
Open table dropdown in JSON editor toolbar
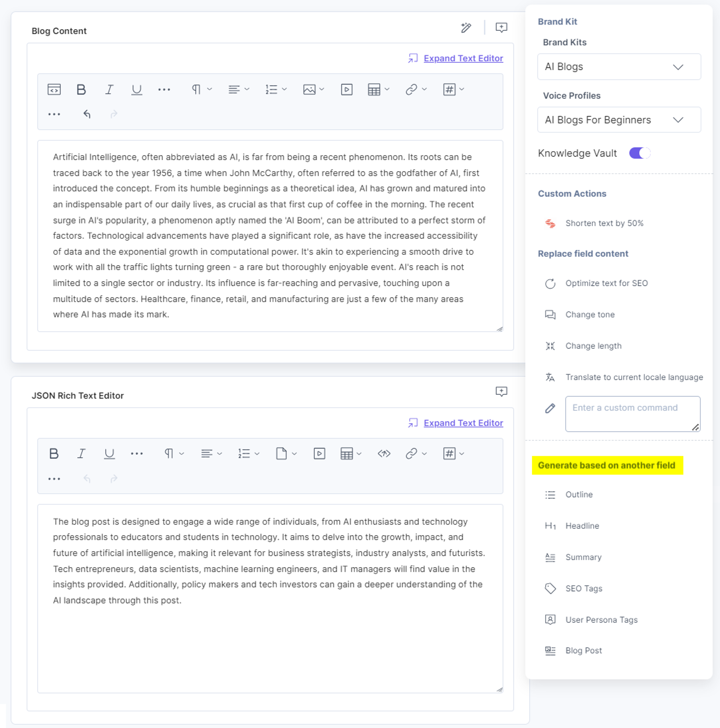click(x=351, y=453)
